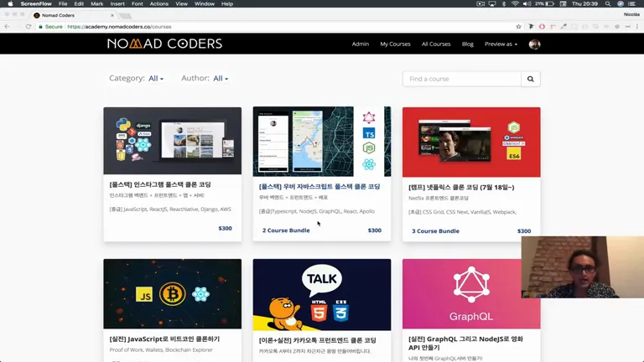Image resolution: width=644 pixels, height=362 pixels.
Task: Click the volume icon in menu bar
Action: [527, 3]
